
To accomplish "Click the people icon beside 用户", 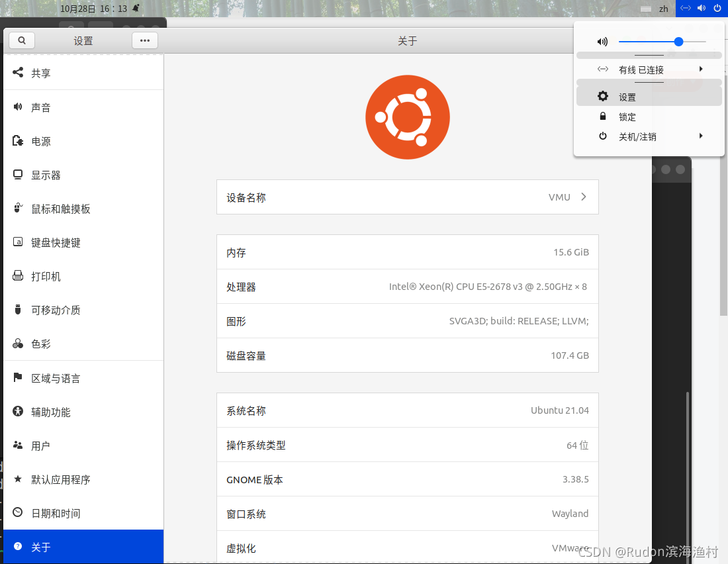I will (x=18, y=445).
